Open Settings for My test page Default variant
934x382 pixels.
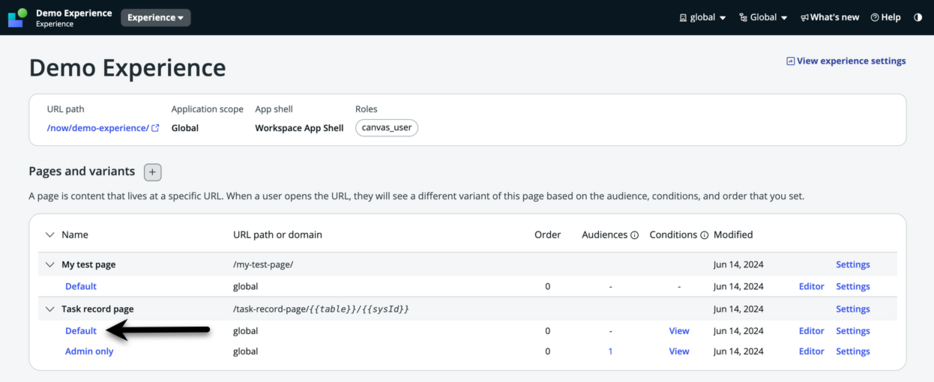click(853, 287)
